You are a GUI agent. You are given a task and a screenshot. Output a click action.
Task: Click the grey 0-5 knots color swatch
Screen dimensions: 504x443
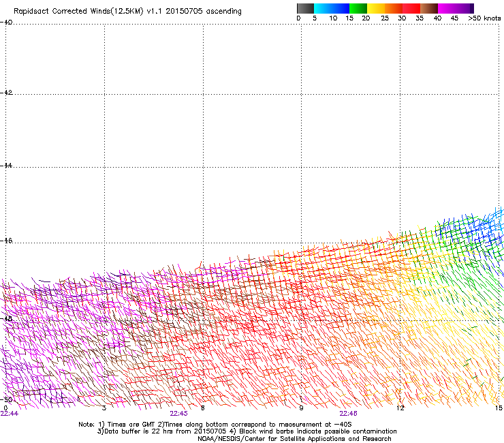click(305, 8)
